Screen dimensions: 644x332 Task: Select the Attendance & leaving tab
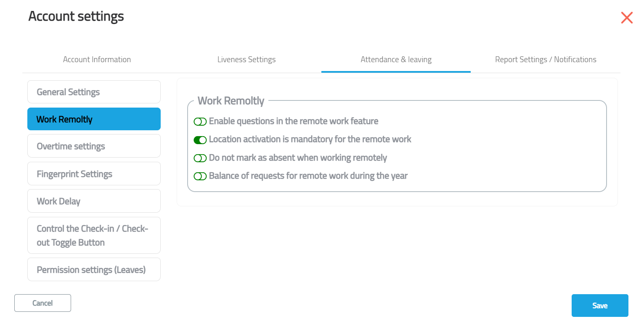tap(396, 60)
